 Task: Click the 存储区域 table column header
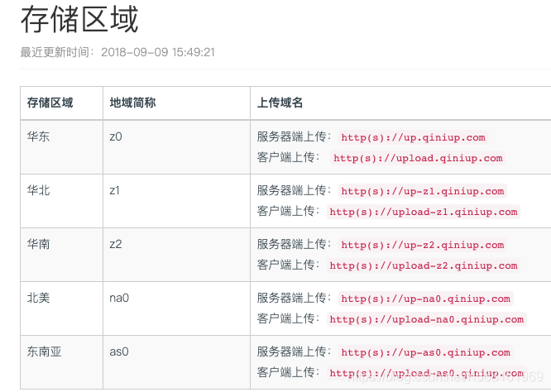pos(50,103)
